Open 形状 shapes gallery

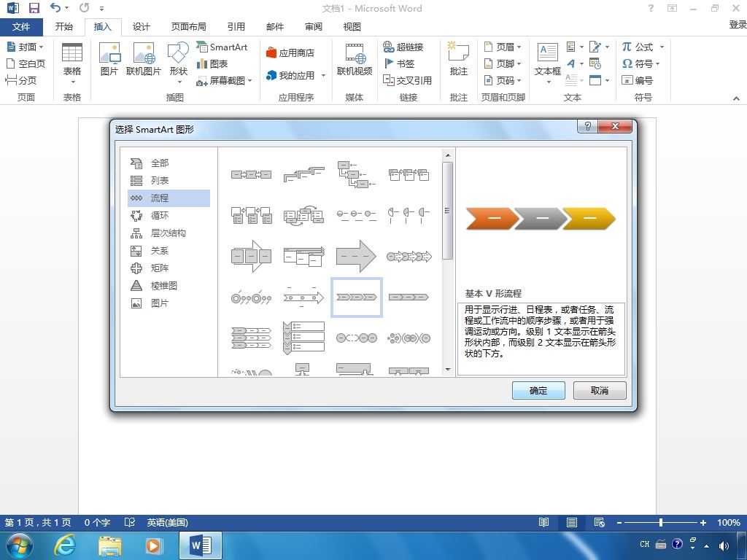(x=178, y=63)
